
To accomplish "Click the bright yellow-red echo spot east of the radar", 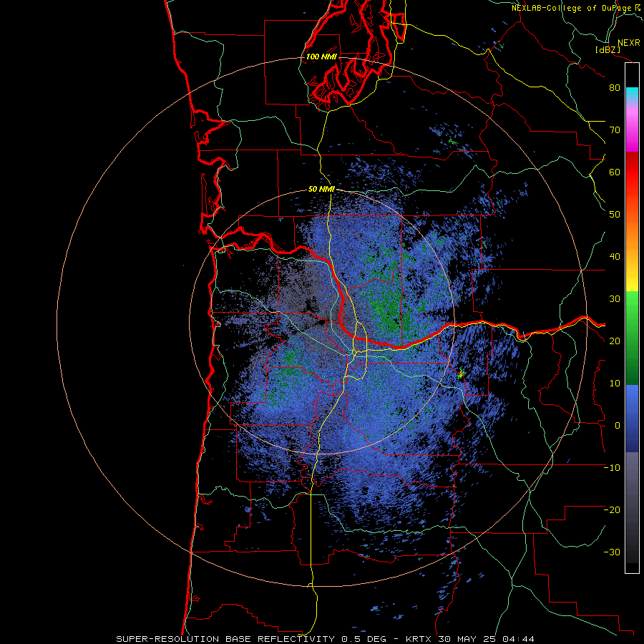I will pyautogui.click(x=462, y=374).
